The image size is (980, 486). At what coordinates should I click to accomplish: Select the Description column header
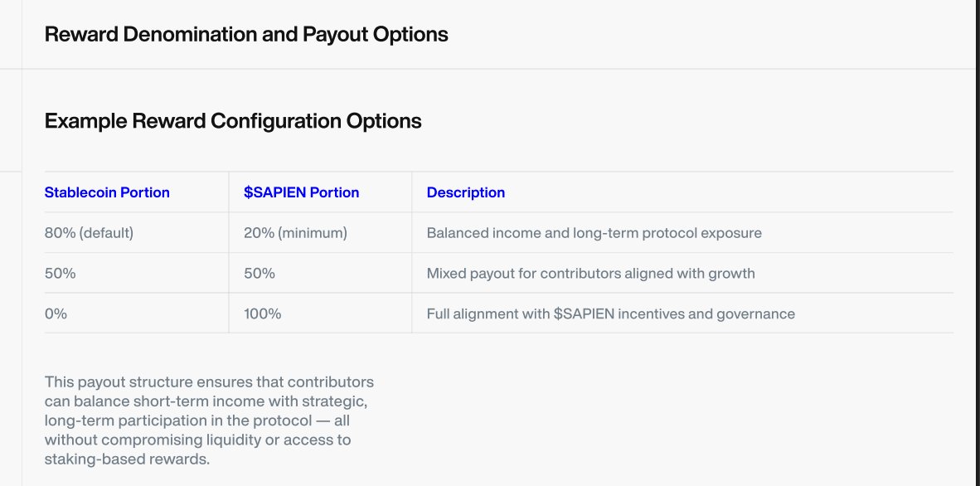coord(466,192)
